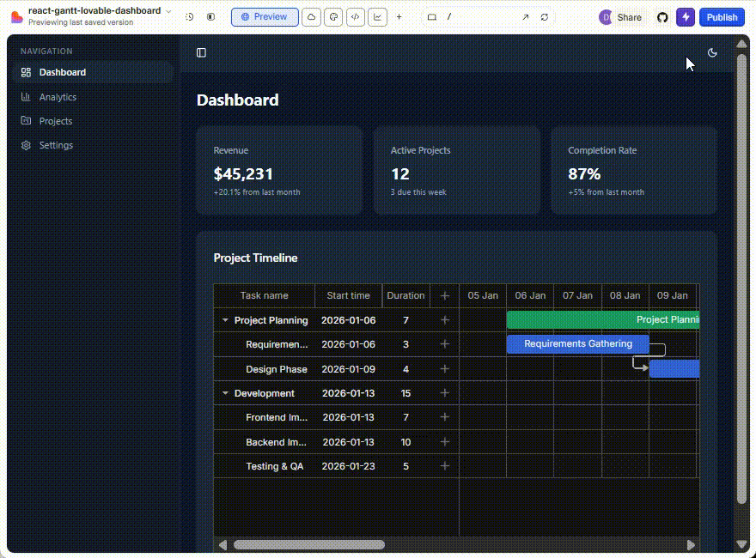Click the GitHub icon in the toolbar

(661, 17)
